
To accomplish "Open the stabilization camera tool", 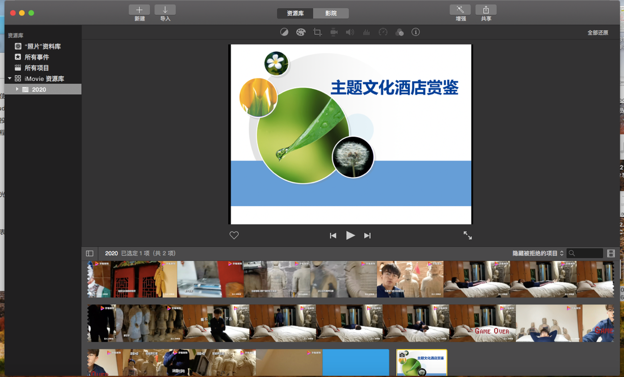I will tap(334, 32).
